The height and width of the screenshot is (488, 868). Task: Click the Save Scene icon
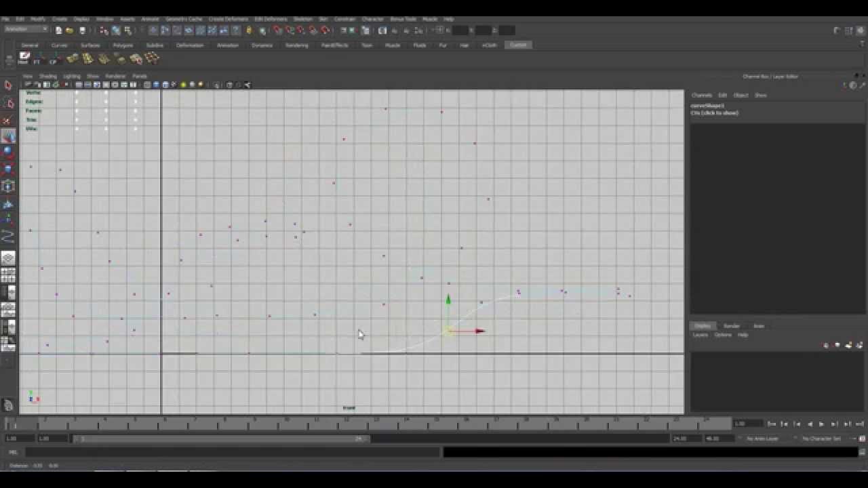tap(83, 30)
